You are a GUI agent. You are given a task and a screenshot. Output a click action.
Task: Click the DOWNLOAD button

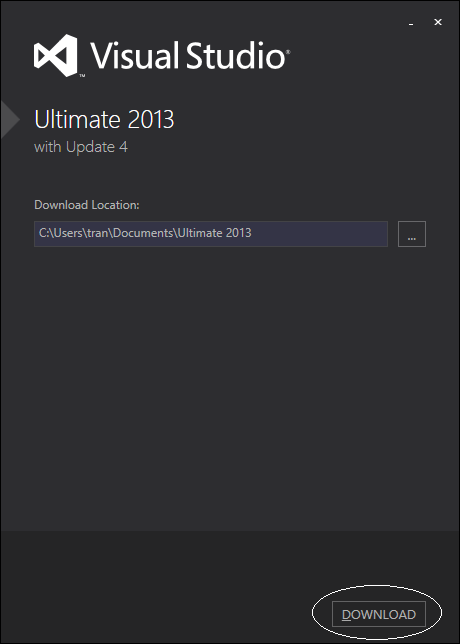[379, 614]
